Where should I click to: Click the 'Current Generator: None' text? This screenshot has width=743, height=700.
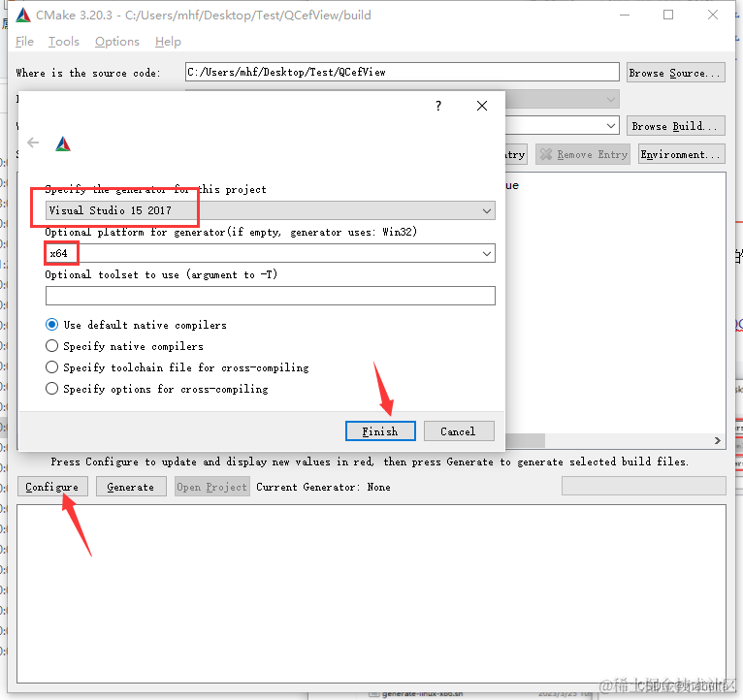(323, 487)
